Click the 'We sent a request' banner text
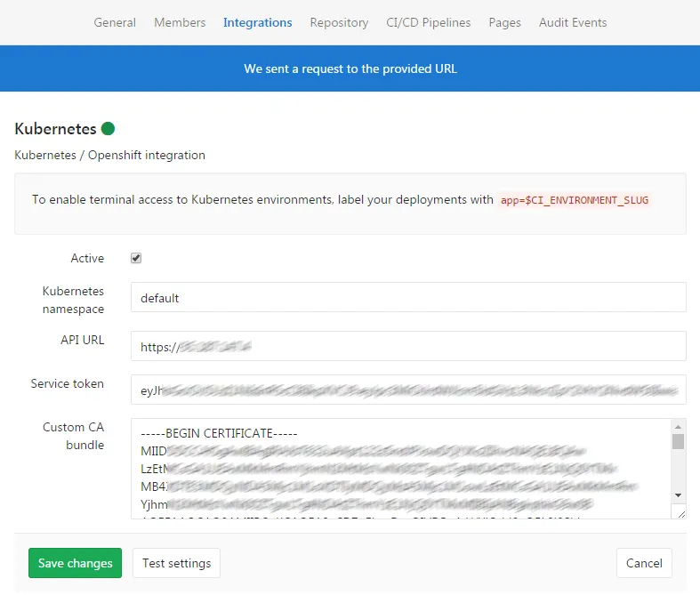The image size is (700, 595). coord(350,68)
